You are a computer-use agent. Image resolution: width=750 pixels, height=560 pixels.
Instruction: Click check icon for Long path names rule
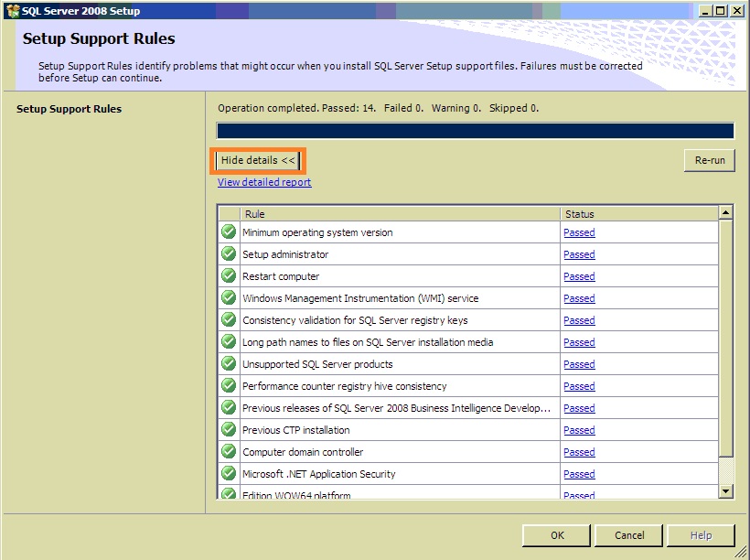(x=229, y=342)
